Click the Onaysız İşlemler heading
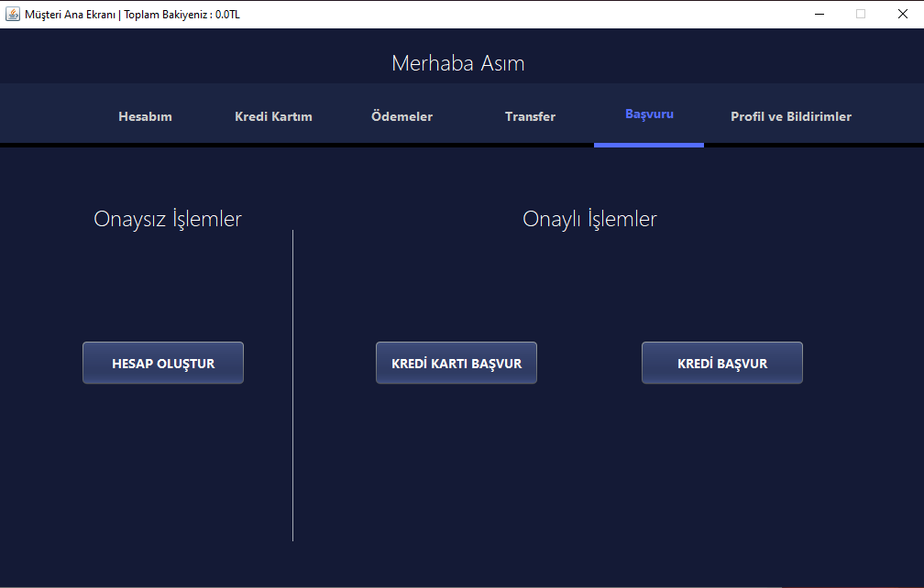 pos(168,219)
